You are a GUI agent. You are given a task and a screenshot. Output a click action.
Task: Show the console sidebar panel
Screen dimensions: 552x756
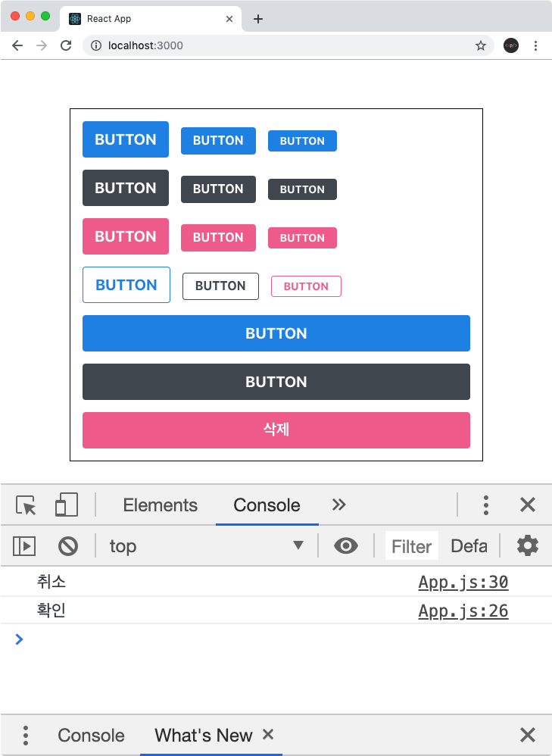coord(24,546)
